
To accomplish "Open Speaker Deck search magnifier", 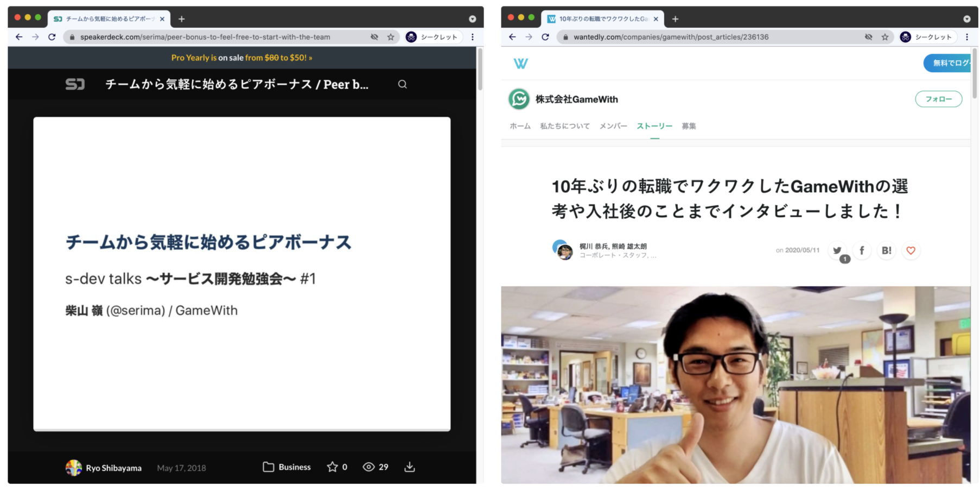I will click(402, 84).
